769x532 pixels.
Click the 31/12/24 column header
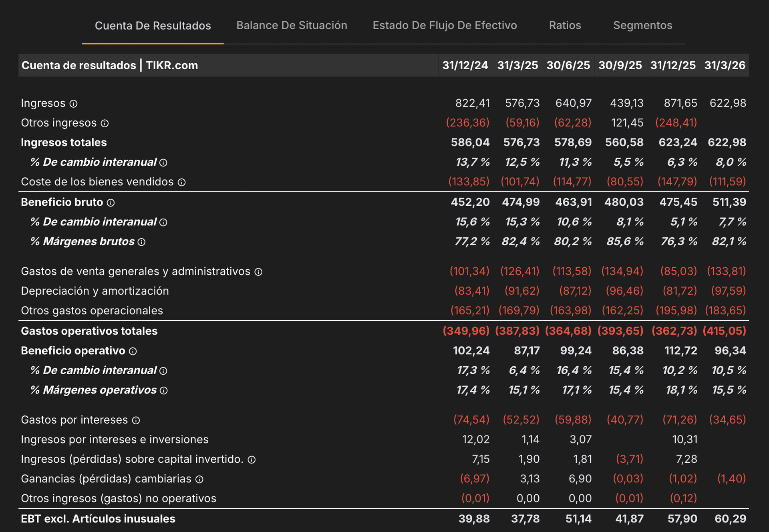(465, 65)
